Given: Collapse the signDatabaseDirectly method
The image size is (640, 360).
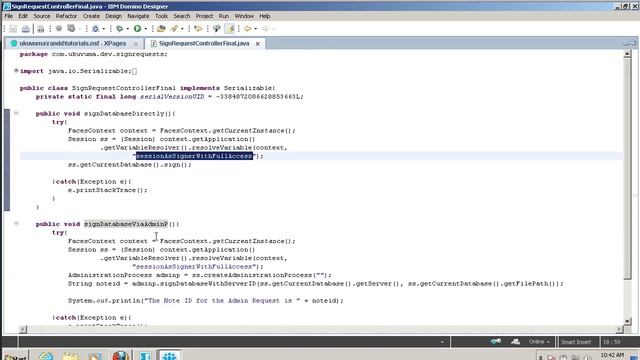Looking at the screenshot, I should click(16, 113).
